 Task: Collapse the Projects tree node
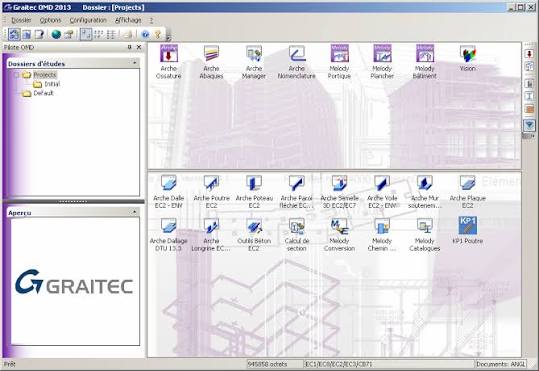pyautogui.click(x=16, y=75)
